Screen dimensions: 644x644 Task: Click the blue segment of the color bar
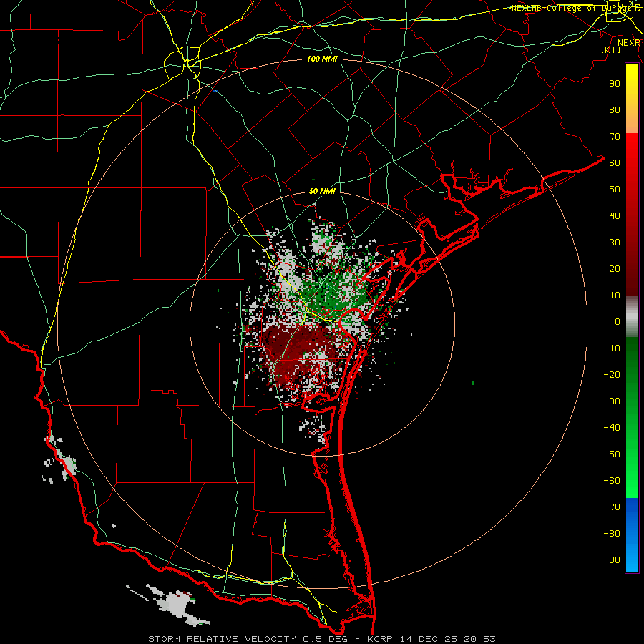point(632,535)
